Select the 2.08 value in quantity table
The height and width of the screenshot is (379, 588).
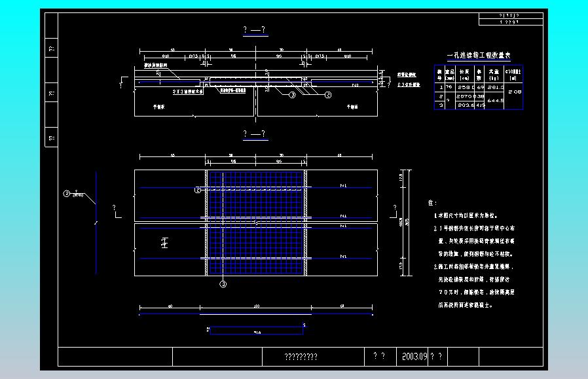(x=515, y=93)
